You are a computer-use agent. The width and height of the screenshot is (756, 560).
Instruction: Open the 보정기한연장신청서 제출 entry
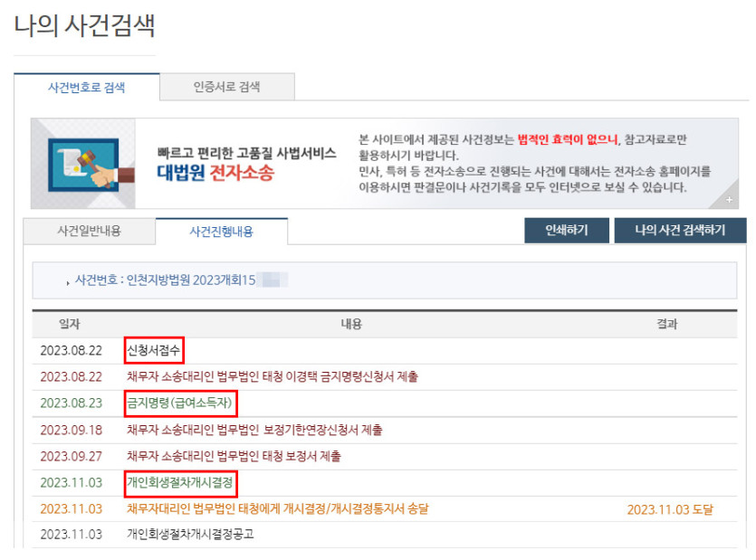254,430
